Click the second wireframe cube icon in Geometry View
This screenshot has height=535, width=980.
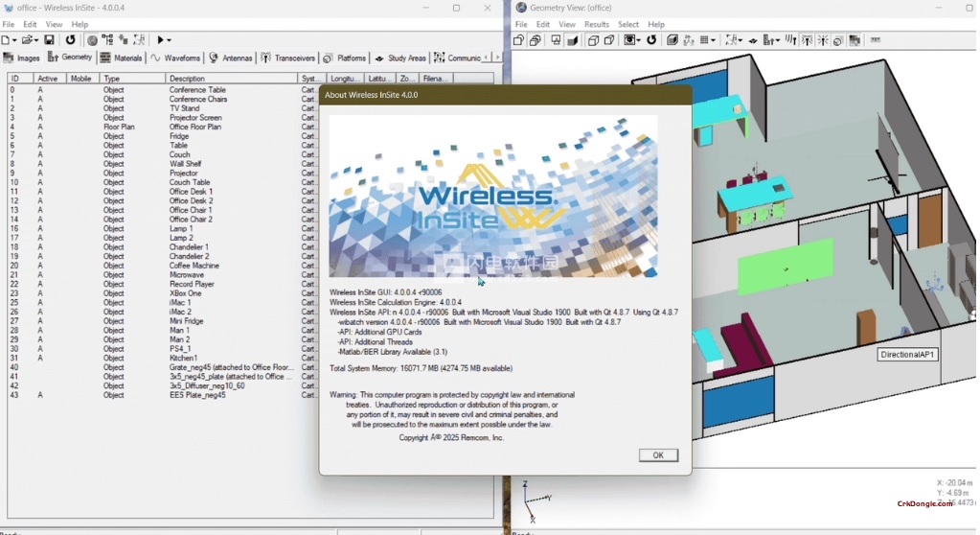(608, 40)
